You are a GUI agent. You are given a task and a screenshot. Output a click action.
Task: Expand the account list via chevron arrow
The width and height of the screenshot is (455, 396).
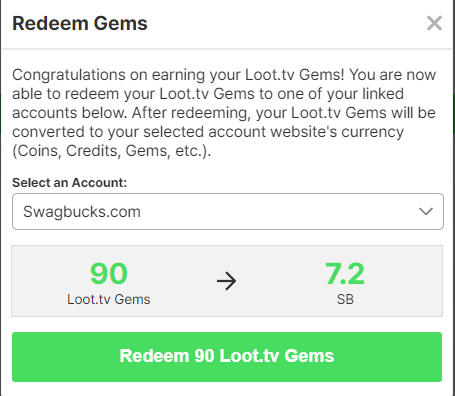[x=426, y=211]
